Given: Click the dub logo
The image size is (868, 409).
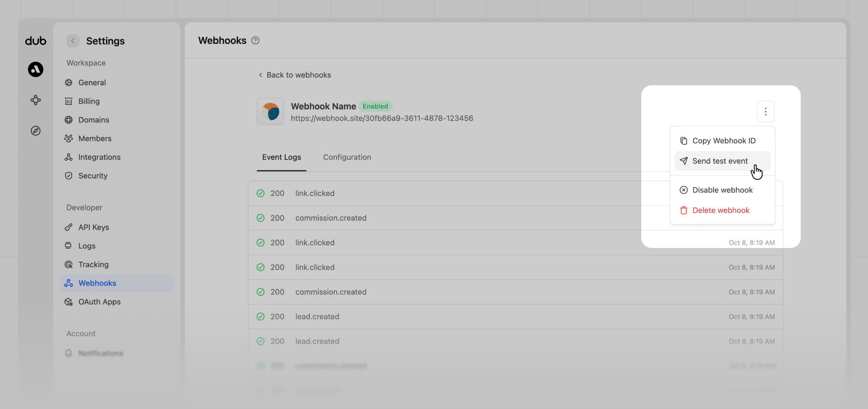Looking at the screenshot, I should click(36, 41).
